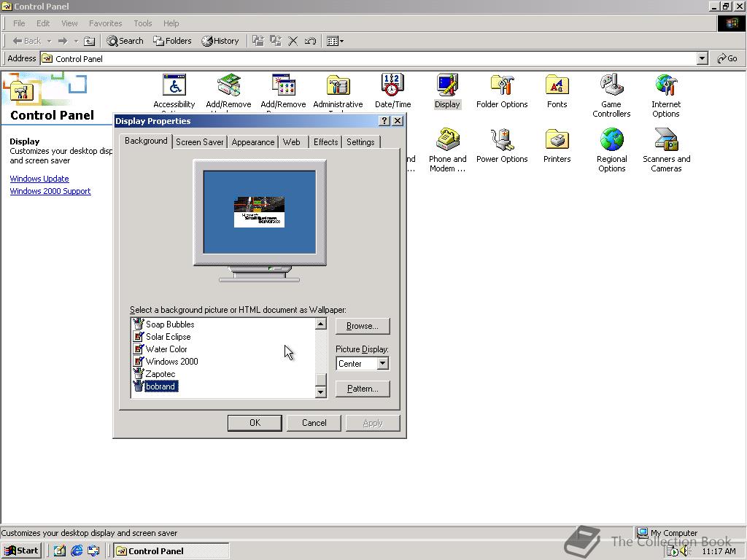The image size is (747, 560).
Task: Open the Favorites menu
Action: click(x=105, y=23)
